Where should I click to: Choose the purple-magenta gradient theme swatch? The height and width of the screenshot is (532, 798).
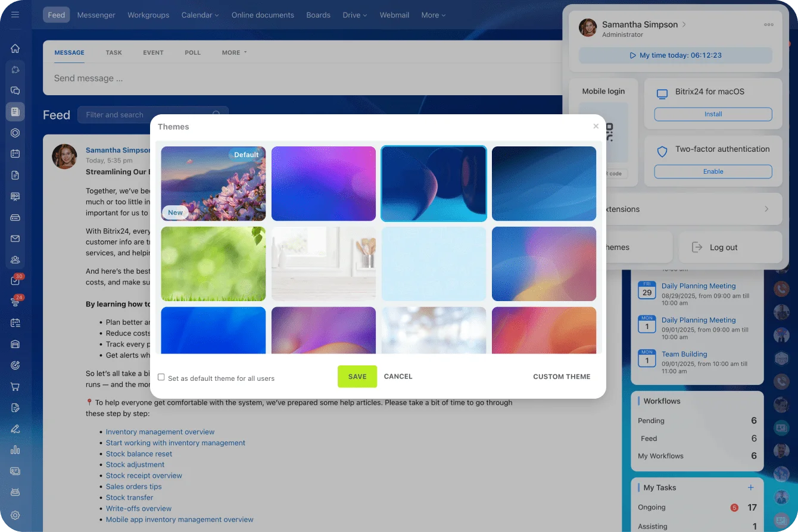point(323,184)
